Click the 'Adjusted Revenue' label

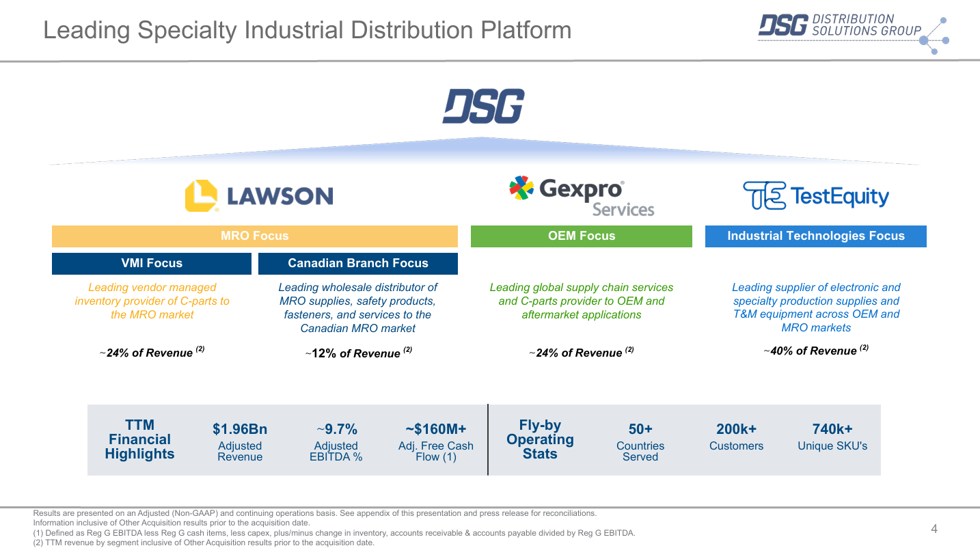click(240, 451)
